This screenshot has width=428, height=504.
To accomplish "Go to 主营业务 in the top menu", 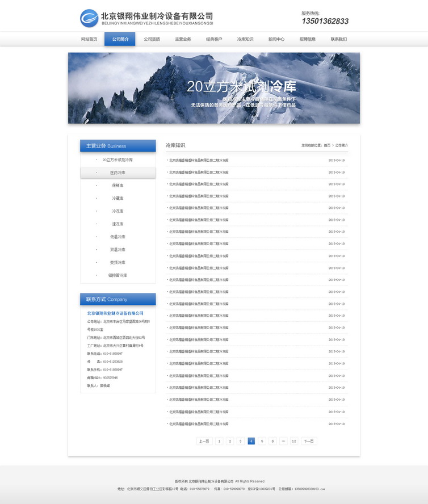I will pyautogui.click(x=183, y=39).
